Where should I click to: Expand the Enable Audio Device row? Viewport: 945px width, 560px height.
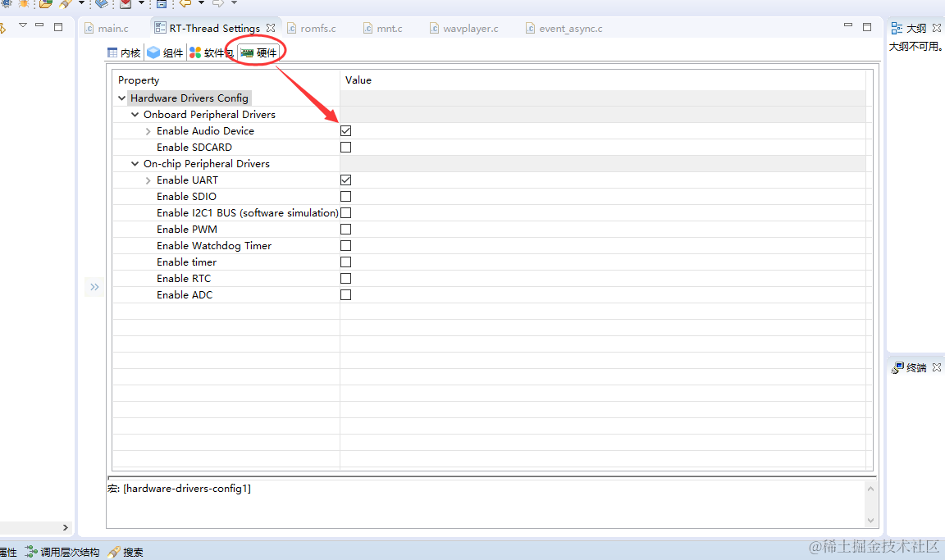pyautogui.click(x=148, y=130)
